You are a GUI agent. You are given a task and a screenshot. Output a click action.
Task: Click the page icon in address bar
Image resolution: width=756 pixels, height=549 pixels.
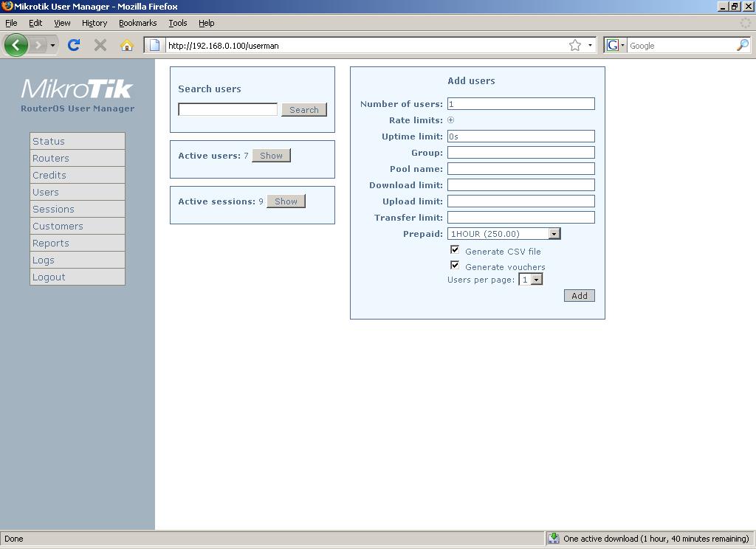click(154, 45)
